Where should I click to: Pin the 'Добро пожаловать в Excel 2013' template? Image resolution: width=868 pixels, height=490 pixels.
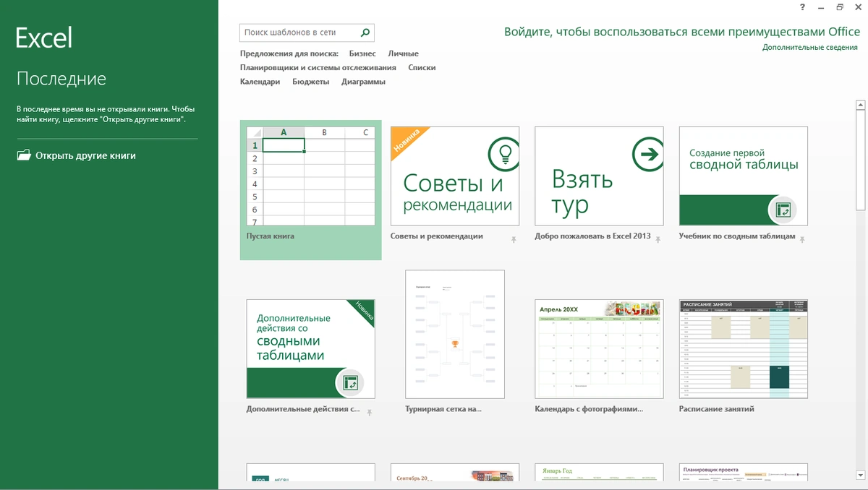coord(658,239)
